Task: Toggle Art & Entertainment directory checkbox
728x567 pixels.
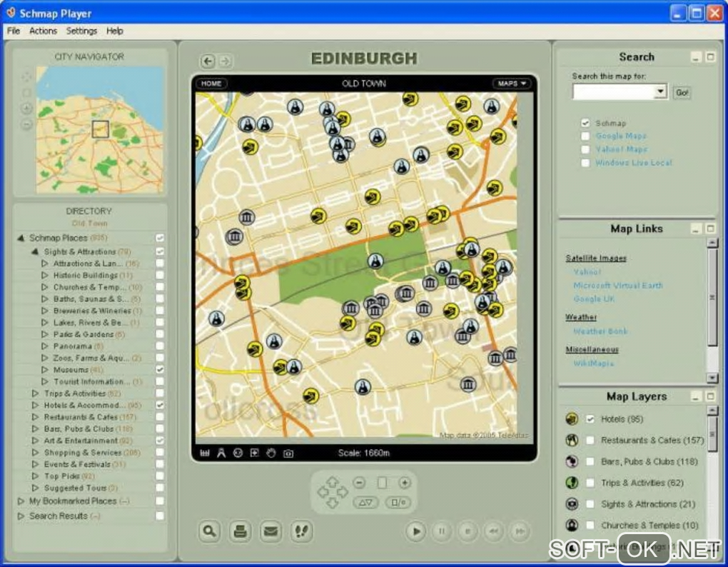Action: click(160, 440)
